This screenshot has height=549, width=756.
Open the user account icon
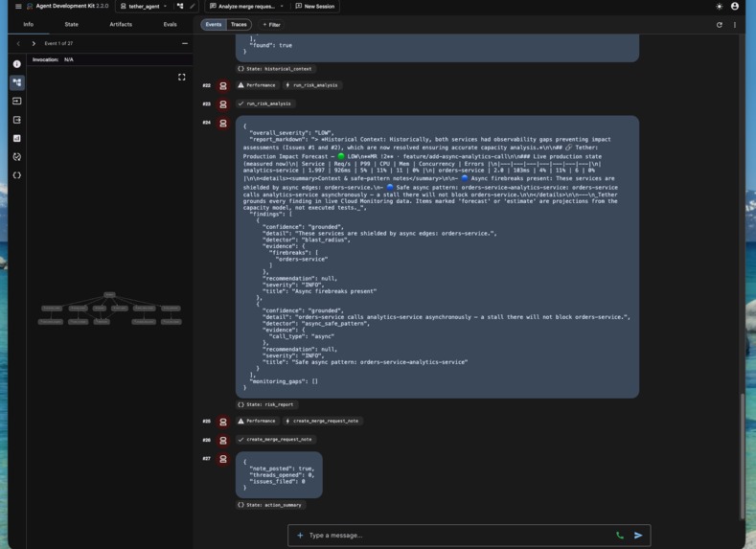[x=734, y=7]
